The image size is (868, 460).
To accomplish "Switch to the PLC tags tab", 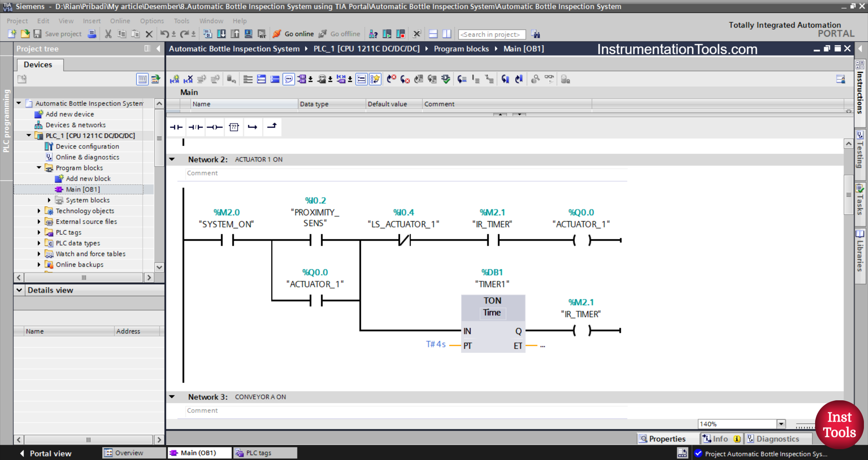I will click(x=264, y=453).
